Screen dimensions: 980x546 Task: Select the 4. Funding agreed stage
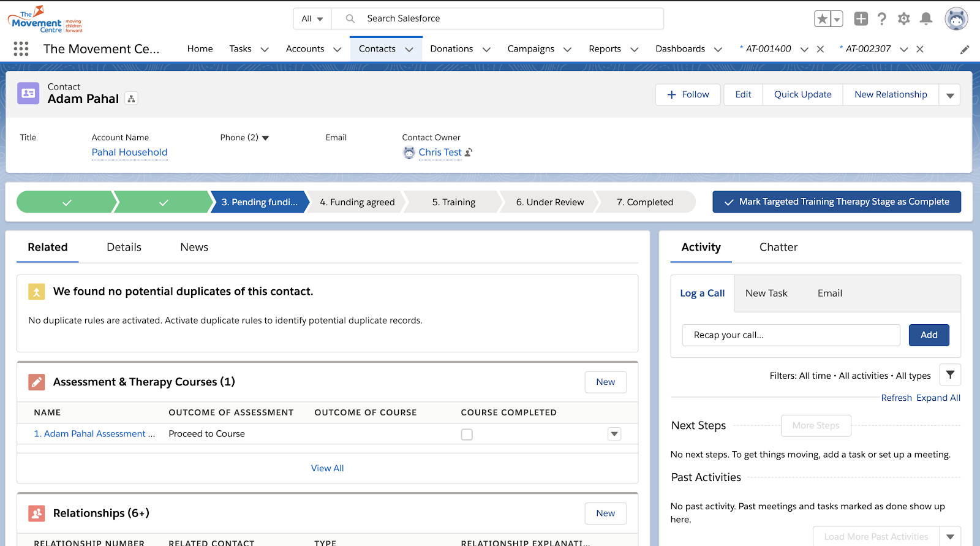(357, 202)
